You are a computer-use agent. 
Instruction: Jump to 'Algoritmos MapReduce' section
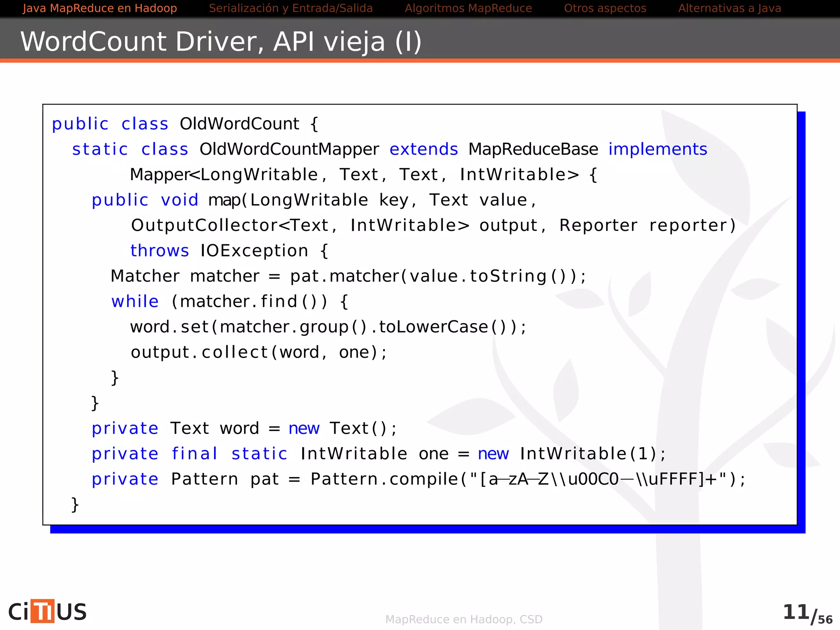[468, 8]
